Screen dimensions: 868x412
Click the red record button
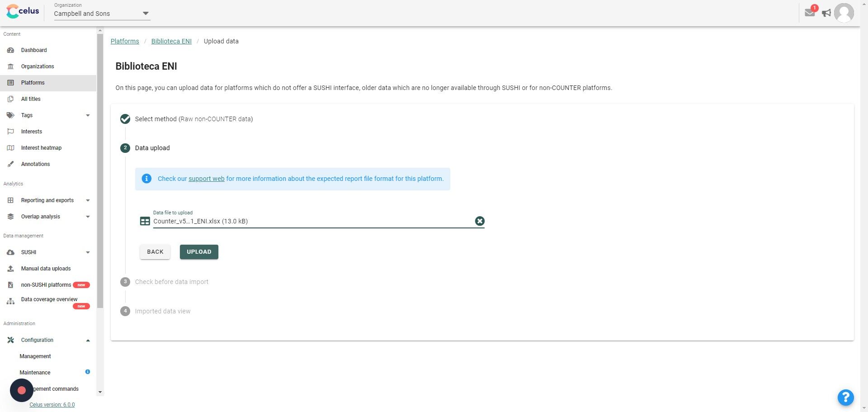(x=22, y=390)
